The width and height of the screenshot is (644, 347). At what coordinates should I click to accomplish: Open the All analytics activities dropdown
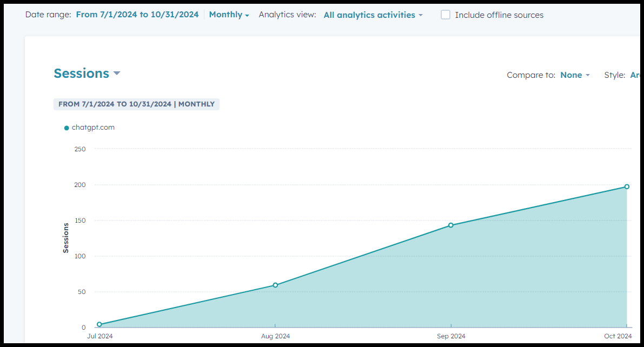[x=373, y=15]
